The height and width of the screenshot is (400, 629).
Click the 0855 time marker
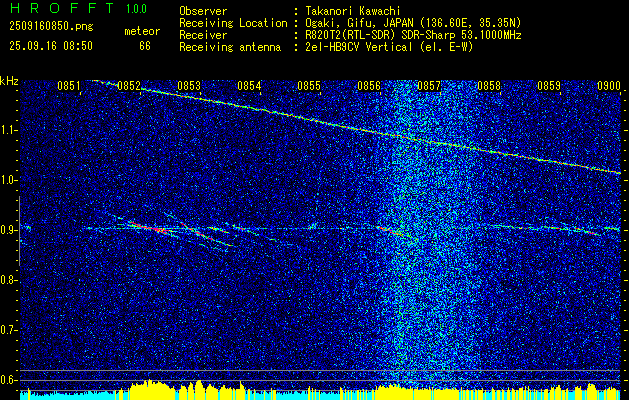coord(309,86)
